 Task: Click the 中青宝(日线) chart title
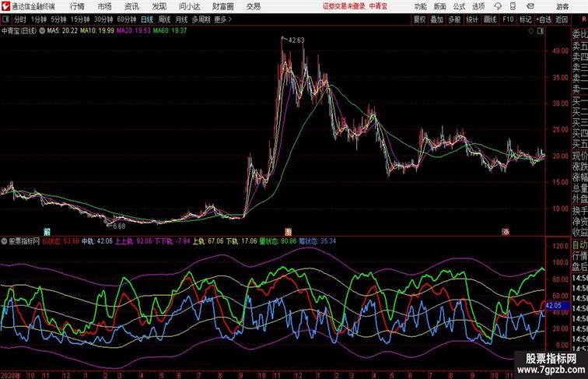coord(19,31)
